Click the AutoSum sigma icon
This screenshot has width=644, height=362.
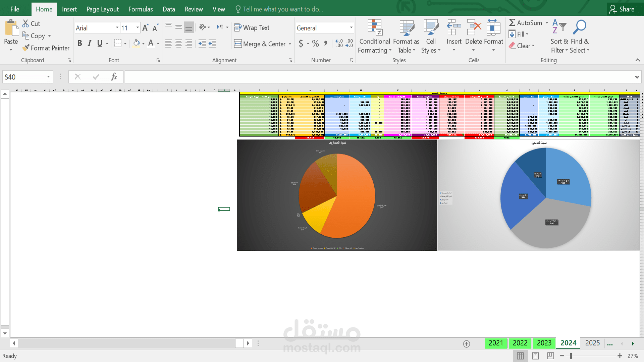tap(512, 23)
